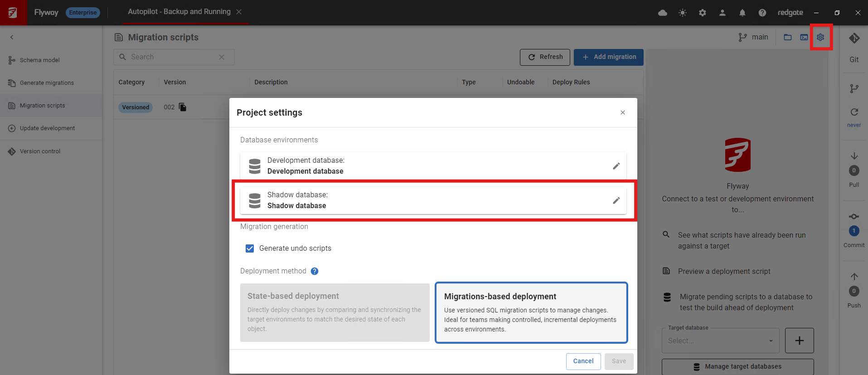
Task: Uncheck Generate undo scripts checkbox
Action: [x=250, y=248]
